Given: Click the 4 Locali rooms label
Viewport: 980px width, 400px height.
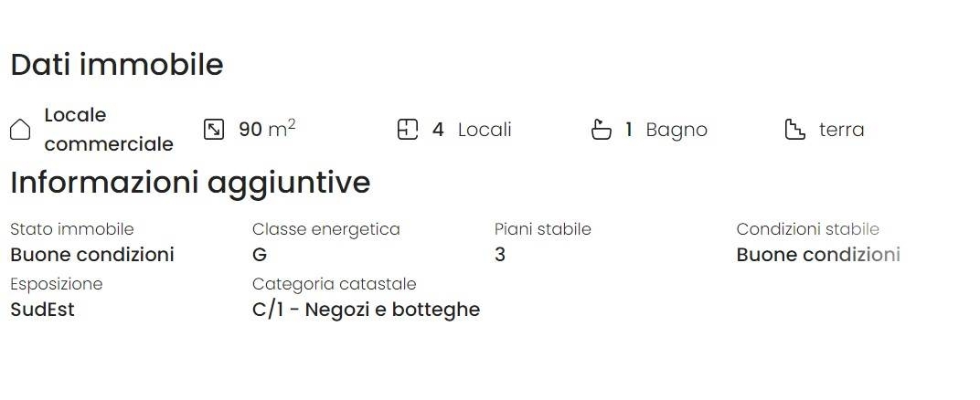Looking at the screenshot, I should (472, 130).
